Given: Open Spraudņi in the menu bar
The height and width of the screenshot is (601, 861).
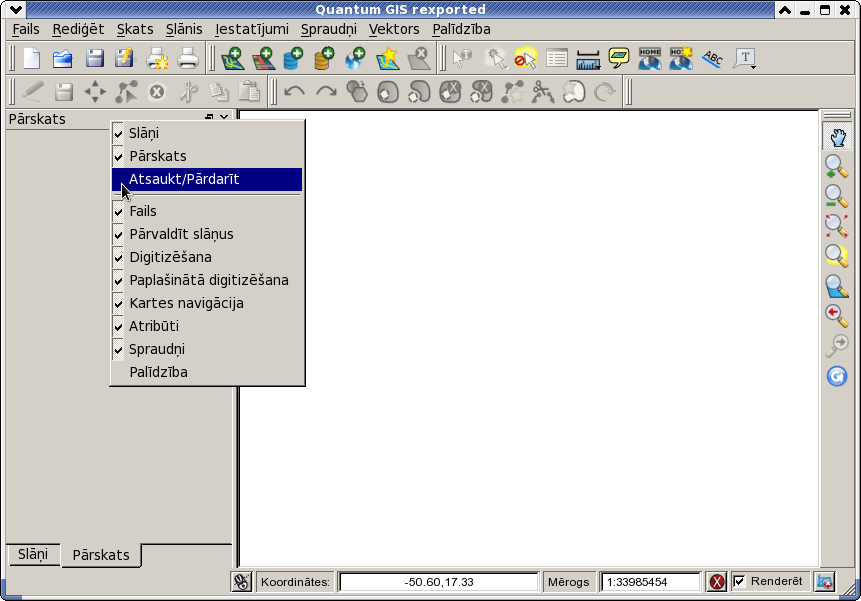Looking at the screenshot, I should coord(328,29).
